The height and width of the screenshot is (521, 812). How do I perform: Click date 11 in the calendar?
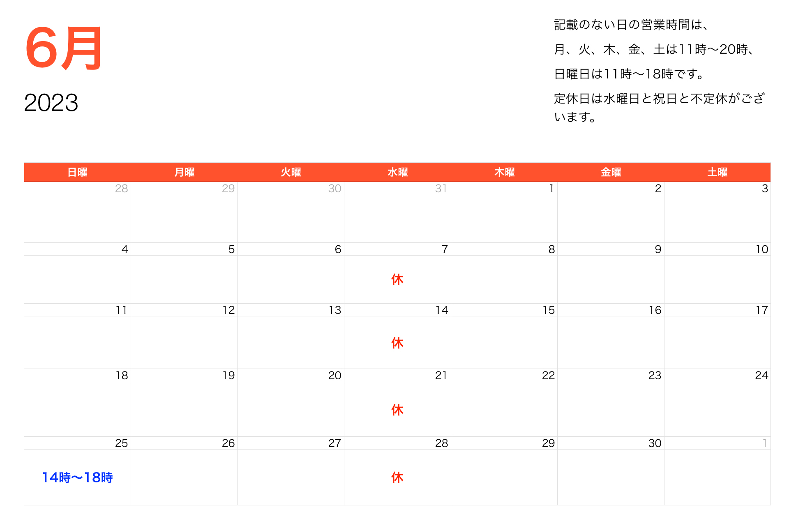[121, 310]
